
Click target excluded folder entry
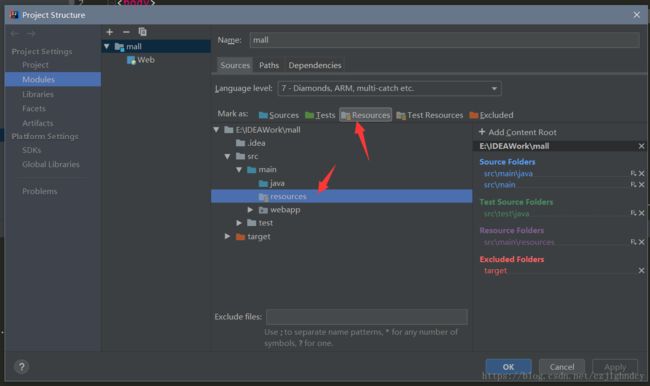click(495, 270)
